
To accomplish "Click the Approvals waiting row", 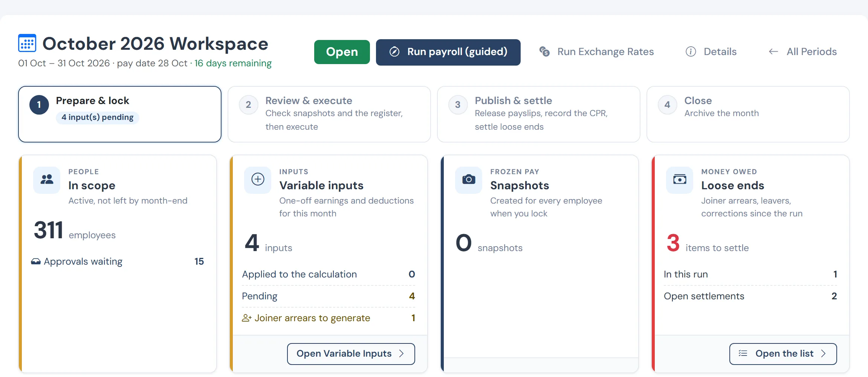I will (118, 262).
